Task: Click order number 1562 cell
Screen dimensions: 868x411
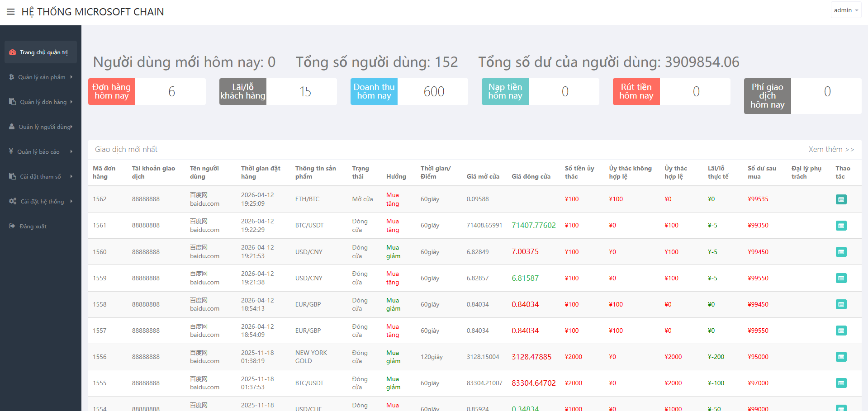Action: click(x=100, y=199)
